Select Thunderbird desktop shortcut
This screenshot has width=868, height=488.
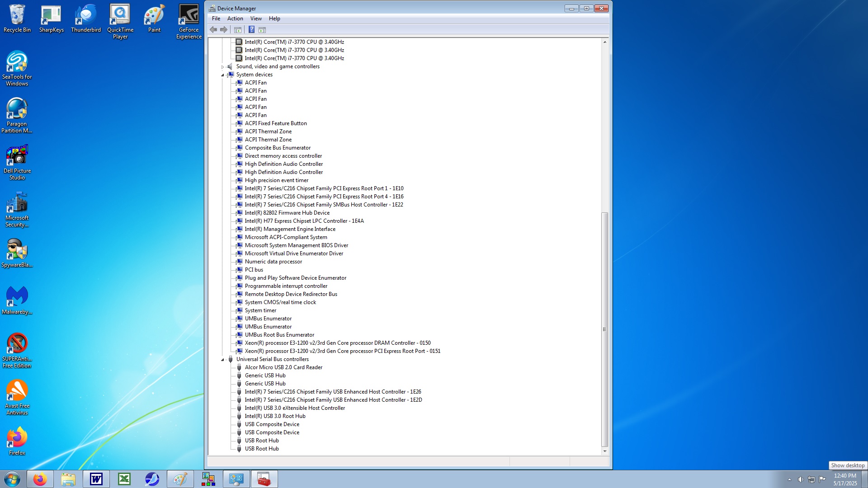pos(86,19)
